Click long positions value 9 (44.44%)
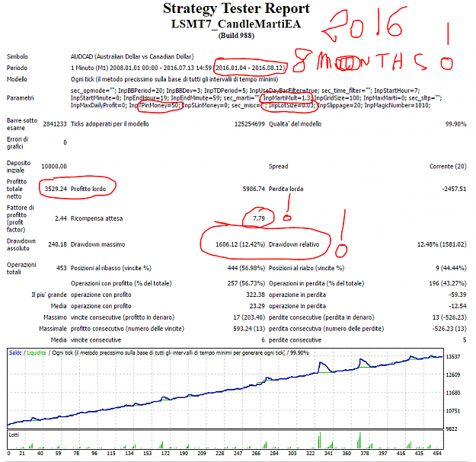476x462 pixels. (x=451, y=268)
